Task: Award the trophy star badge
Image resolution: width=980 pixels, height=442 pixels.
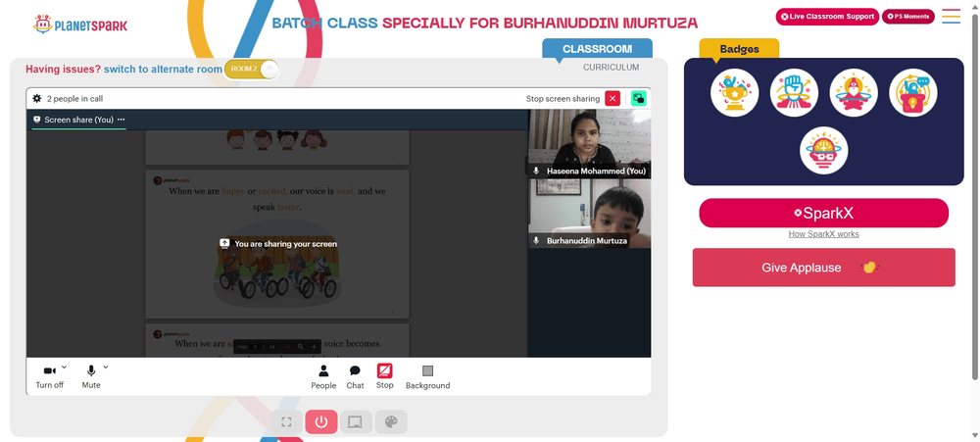Action: [x=734, y=92]
